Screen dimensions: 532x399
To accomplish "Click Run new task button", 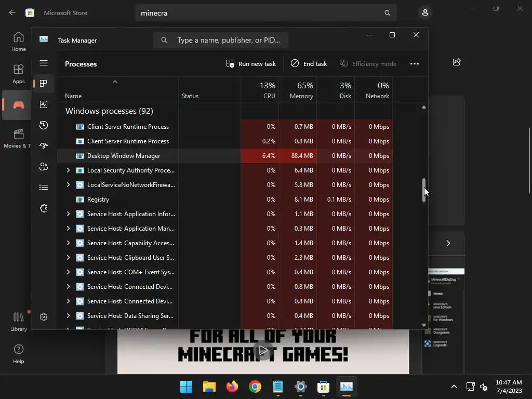I will tap(251, 64).
